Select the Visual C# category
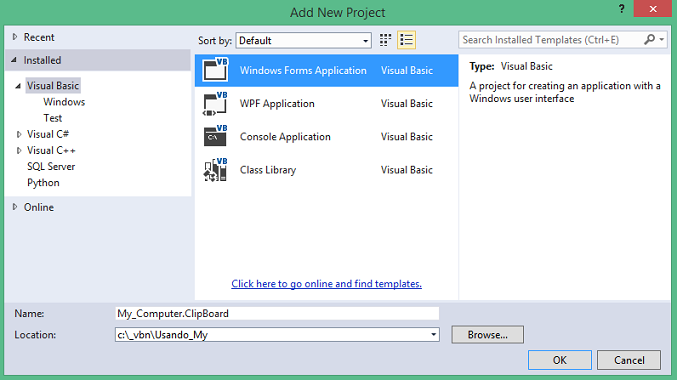Screen dimensions: 677x380 point(48,134)
